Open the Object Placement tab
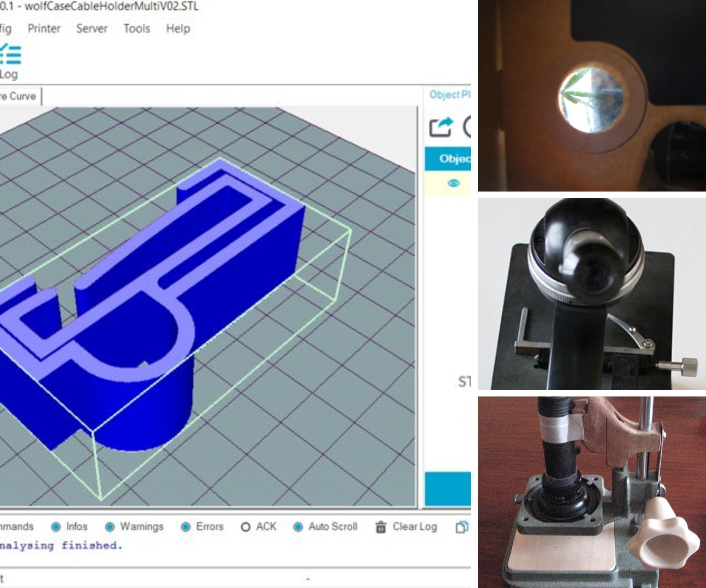 coord(449,95)
